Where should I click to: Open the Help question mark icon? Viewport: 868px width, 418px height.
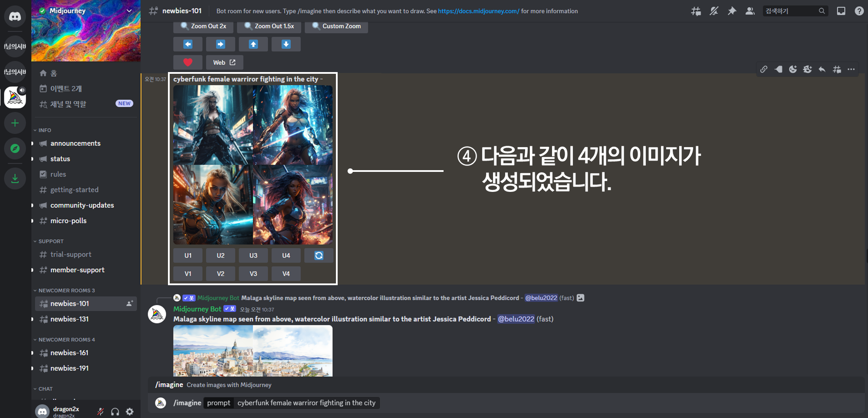click(x=859, y=11)
